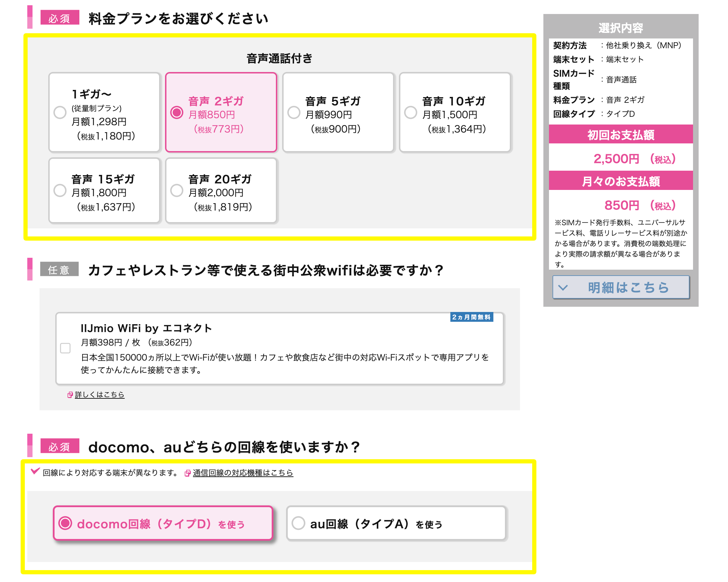Open 通信回線の対応機種はこちら link
The width and height of the screenshot is (728, 582).
point(243,473)
